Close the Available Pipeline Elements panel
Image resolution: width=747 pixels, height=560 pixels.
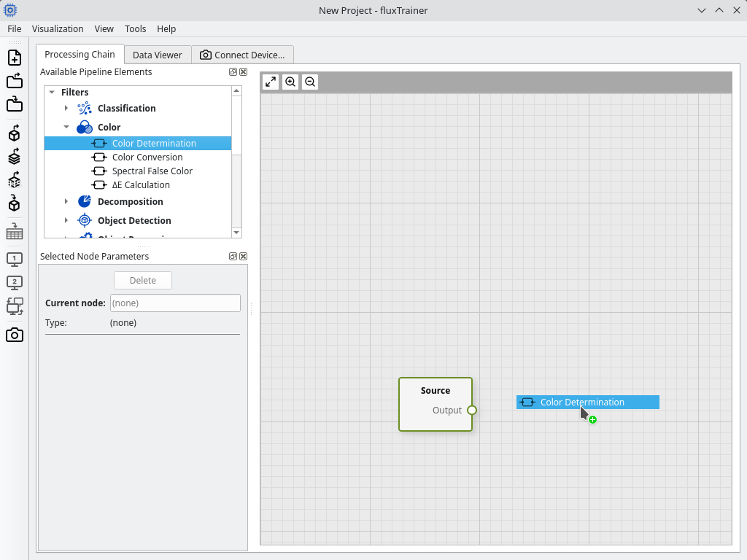coord(244,72)
